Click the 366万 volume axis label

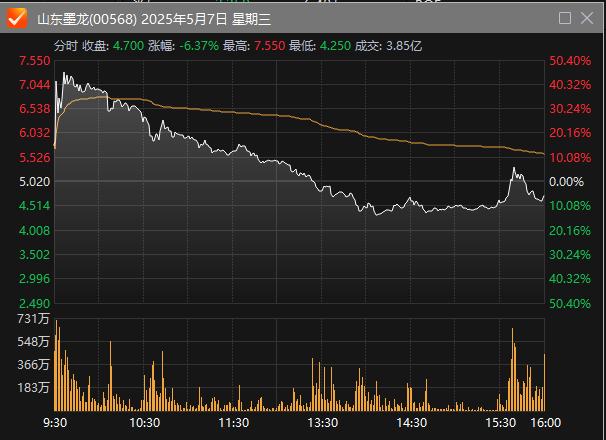tap(33, 365)
